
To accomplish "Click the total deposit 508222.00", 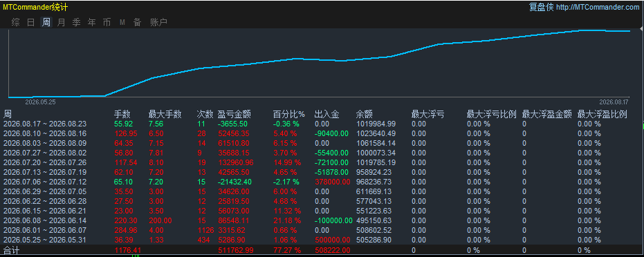I will pos(333,250).
